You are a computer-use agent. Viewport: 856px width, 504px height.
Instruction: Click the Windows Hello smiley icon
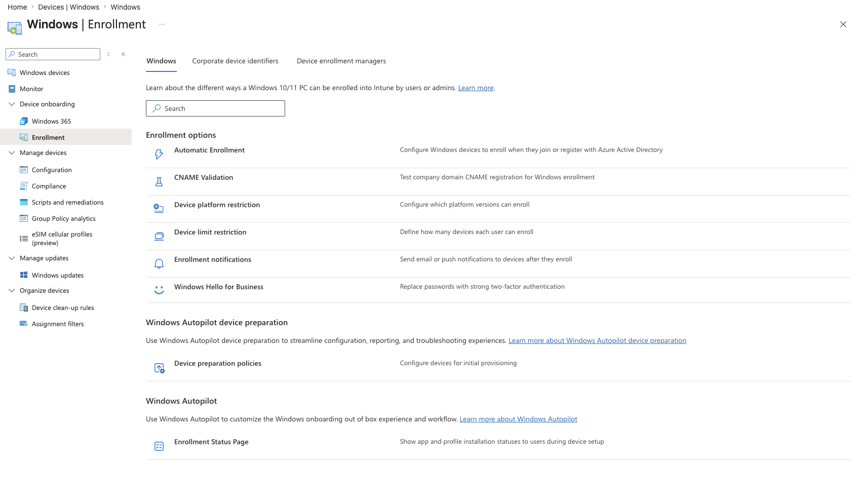(x=159, y=290)
